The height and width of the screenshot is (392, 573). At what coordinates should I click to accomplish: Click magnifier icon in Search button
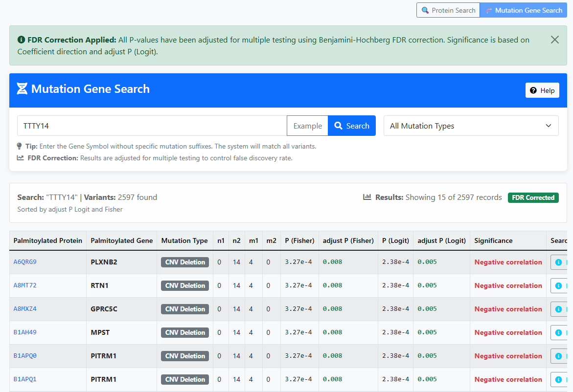[x=339, y=126]
